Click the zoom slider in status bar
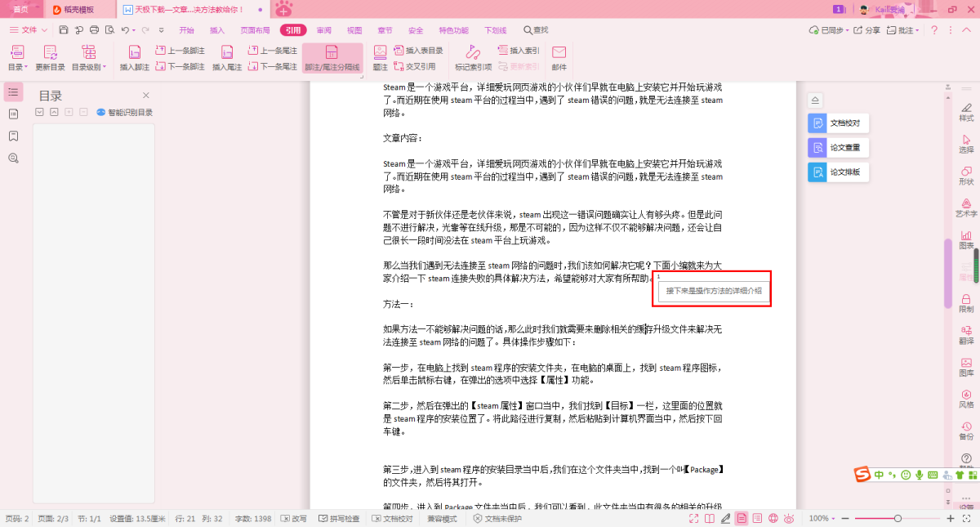980x527 pixels. [898, 519]
